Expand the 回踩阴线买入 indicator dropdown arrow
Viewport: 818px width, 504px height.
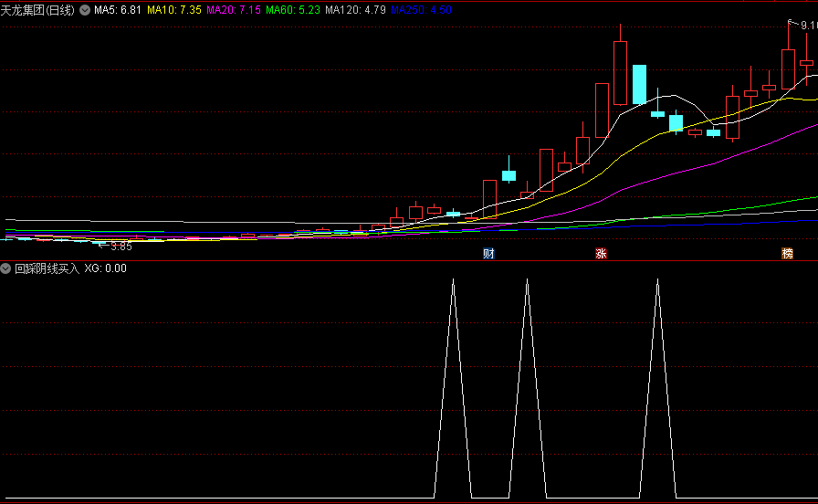[x=5, y=268]
